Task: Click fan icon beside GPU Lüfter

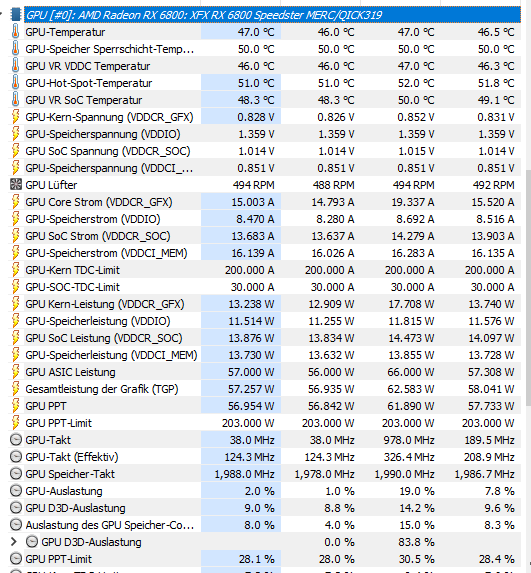Action: click(16, 185)
